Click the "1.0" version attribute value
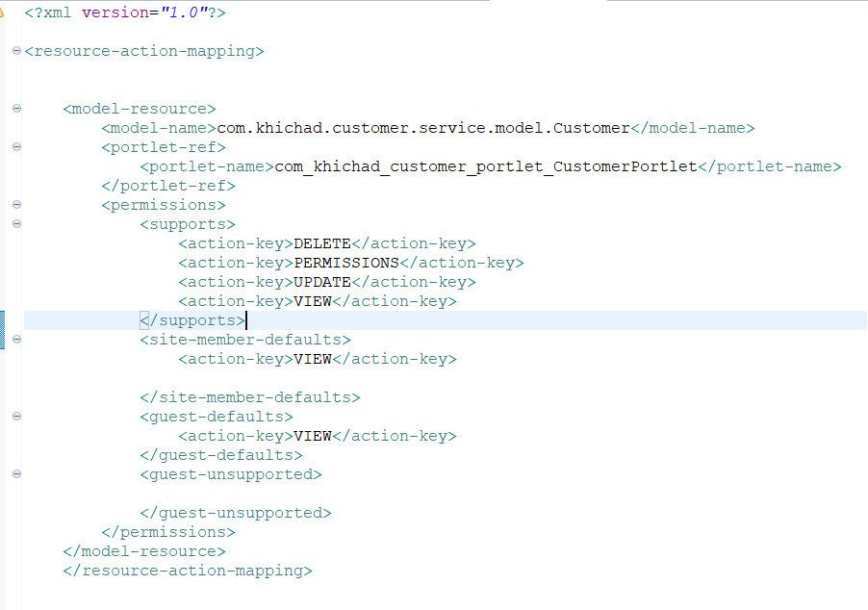Screen dimensions: 868x610 [x=184, y=13]
